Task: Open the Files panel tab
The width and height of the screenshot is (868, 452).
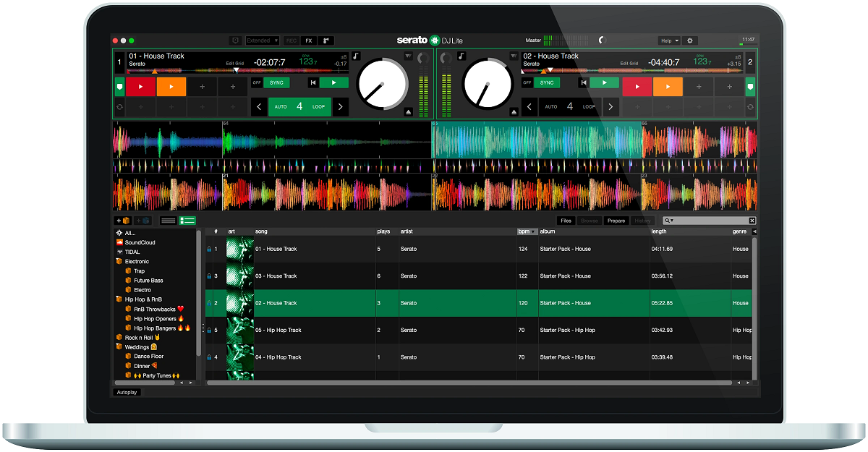Action: (x=566, y=221)
